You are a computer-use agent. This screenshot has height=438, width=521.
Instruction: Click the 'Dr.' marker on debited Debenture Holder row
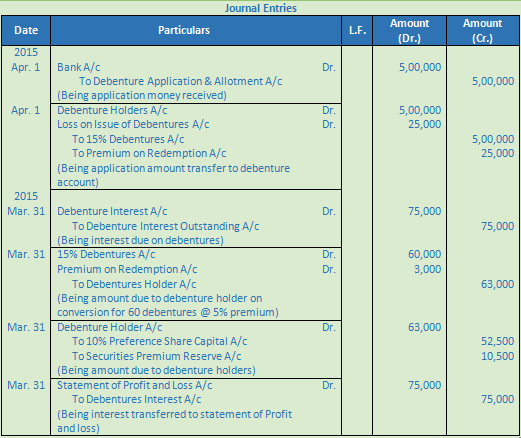(x=329, y=327)
